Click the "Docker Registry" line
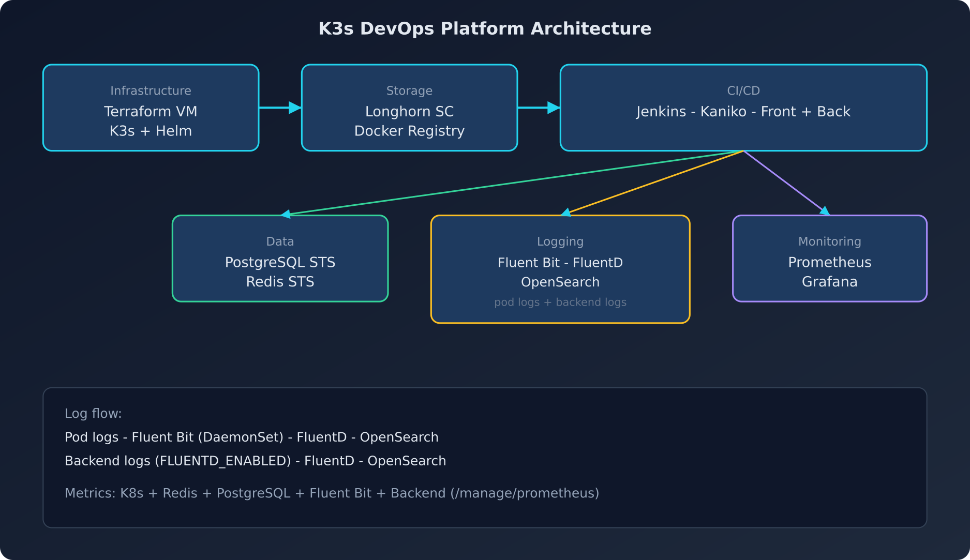970x560 pixels. (409, 131)
